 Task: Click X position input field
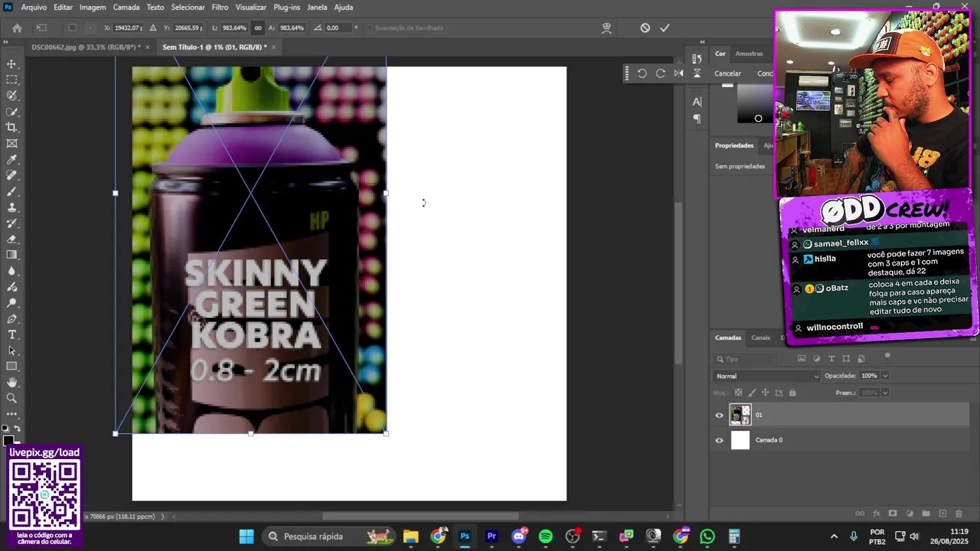tap(127, 28)
